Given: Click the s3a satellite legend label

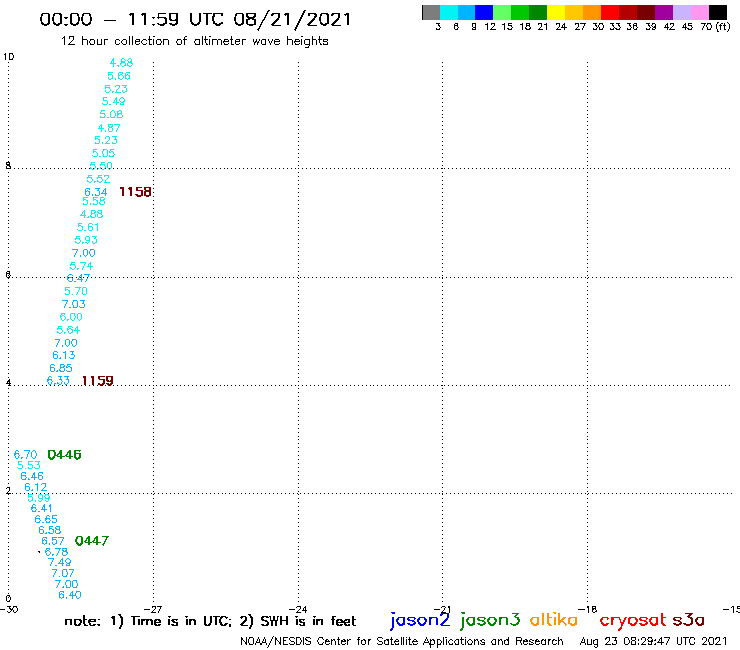Looking at the screenshot, I should pos(689,620).
